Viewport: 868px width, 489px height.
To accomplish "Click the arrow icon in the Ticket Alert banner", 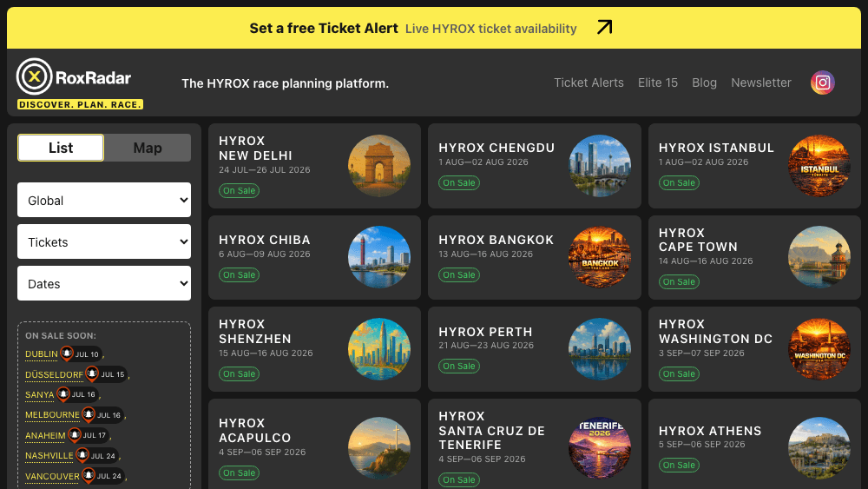I will click(x=604, y=27).
